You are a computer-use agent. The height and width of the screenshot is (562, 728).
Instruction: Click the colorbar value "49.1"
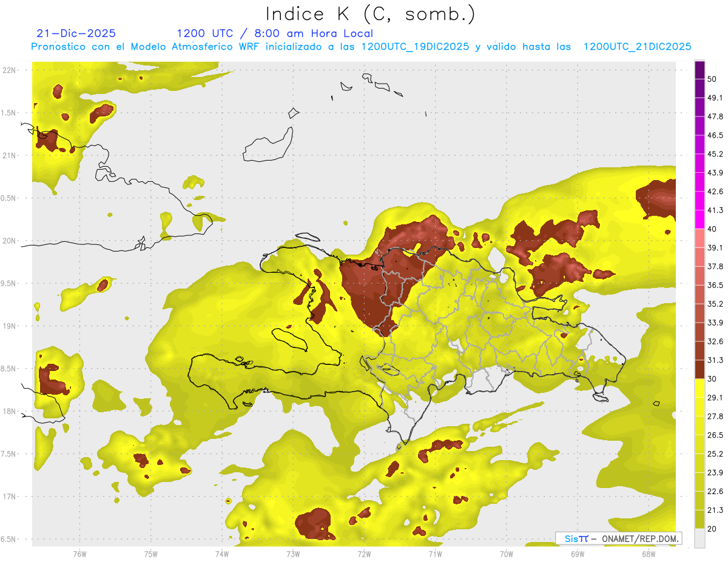715,98
